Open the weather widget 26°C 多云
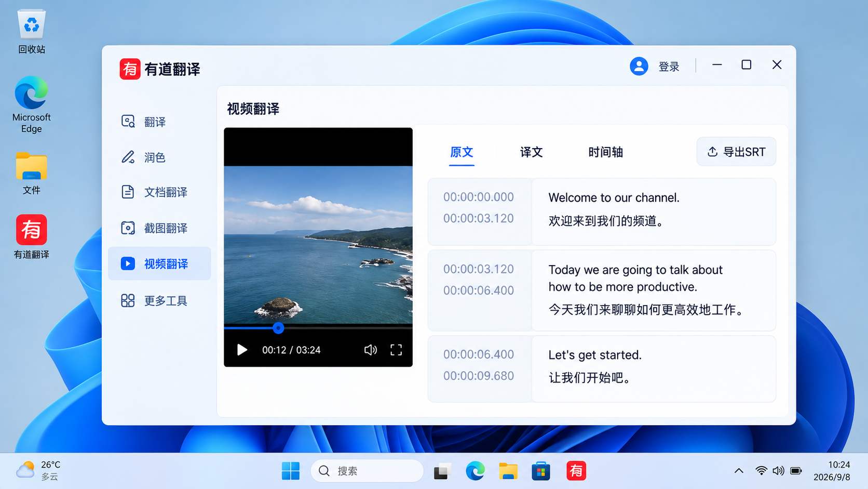The width and height of the screenshot is (868, 489). [x=38, y=470]
